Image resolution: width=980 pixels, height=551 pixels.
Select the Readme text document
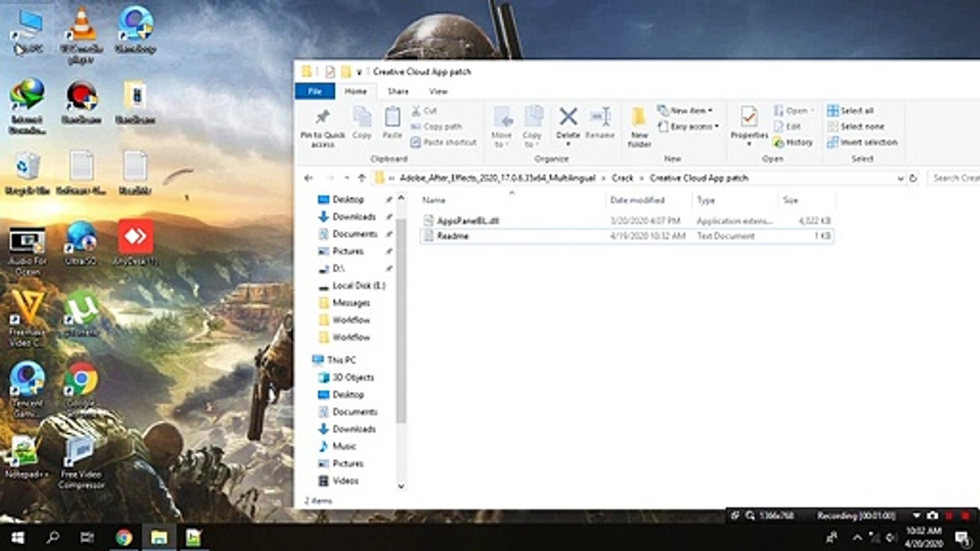click(627, 236)
